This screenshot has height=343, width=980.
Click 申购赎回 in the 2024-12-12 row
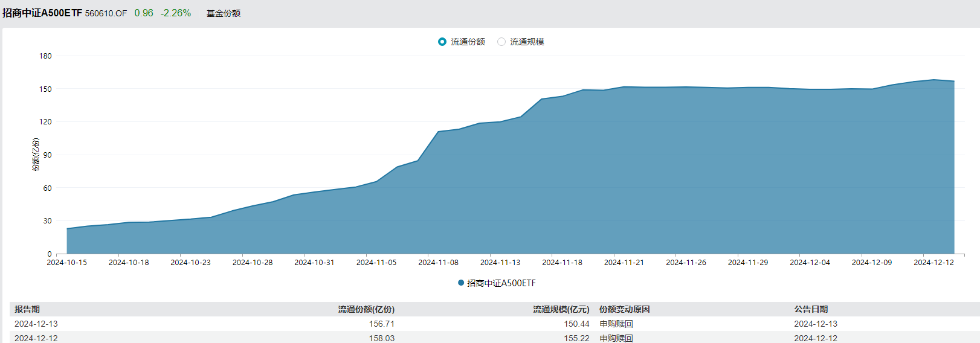[x=616, y=338]
